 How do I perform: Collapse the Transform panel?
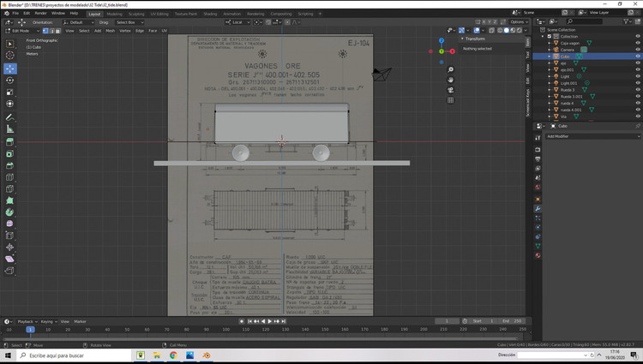[x=463, y=39]
